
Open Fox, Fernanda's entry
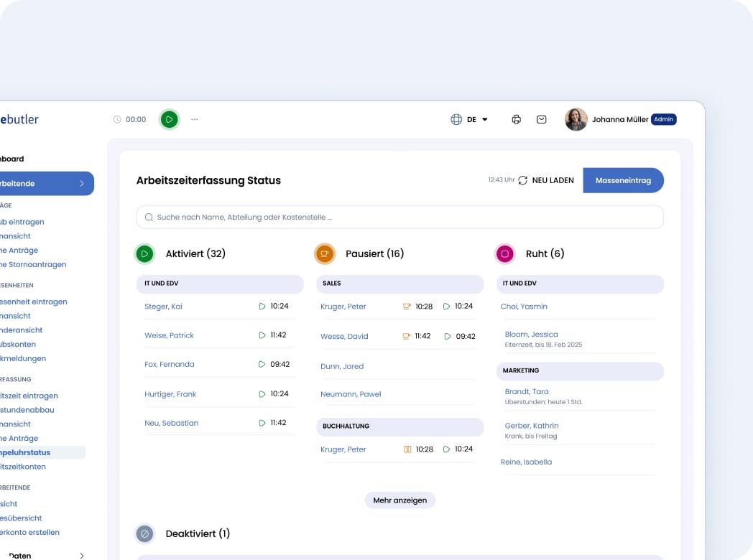tap(170, 364)
